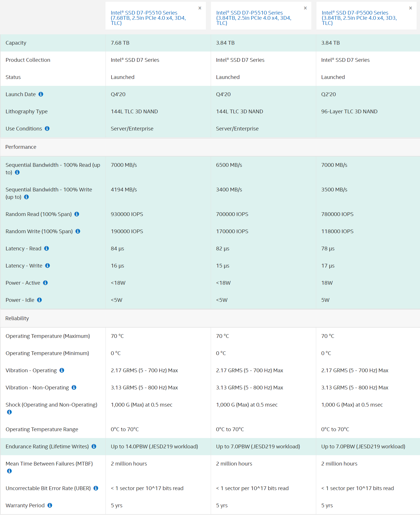Show info for Latency - Read
Viewport: 420px width, 515px height.
[x=47, y=248]
